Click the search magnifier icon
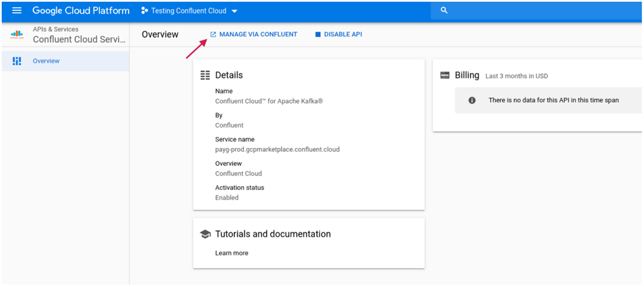This screenshot has height=287, width=644. [444, 11]
